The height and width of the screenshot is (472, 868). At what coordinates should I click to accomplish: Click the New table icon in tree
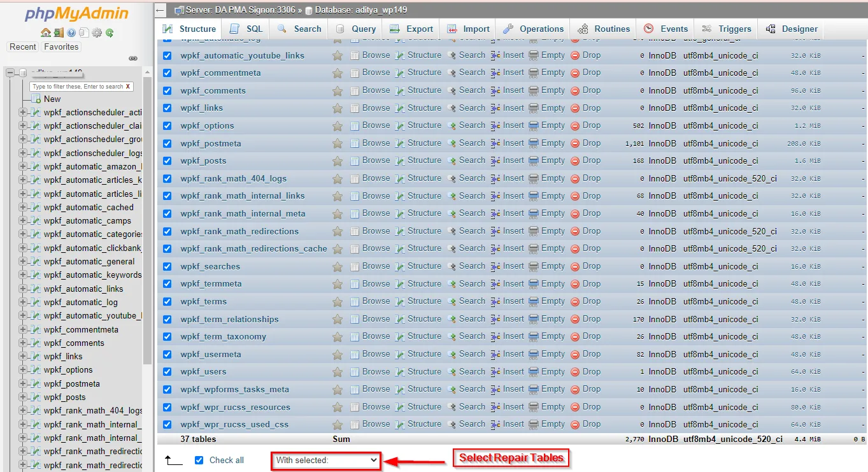[x=36, y=99]
